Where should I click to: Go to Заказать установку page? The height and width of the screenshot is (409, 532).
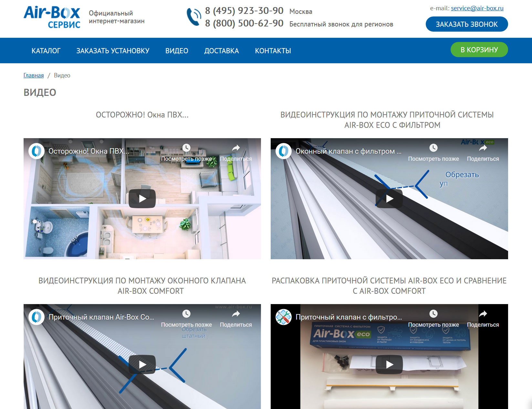pyautogui.click(x=113, y=51)
